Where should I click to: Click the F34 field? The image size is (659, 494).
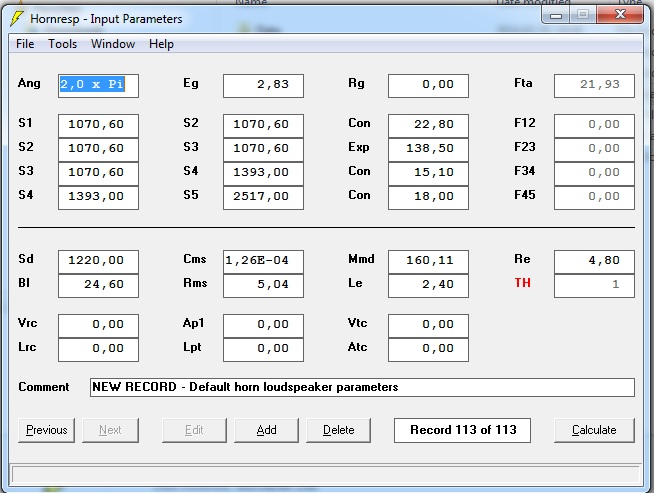tap(594, 173)
